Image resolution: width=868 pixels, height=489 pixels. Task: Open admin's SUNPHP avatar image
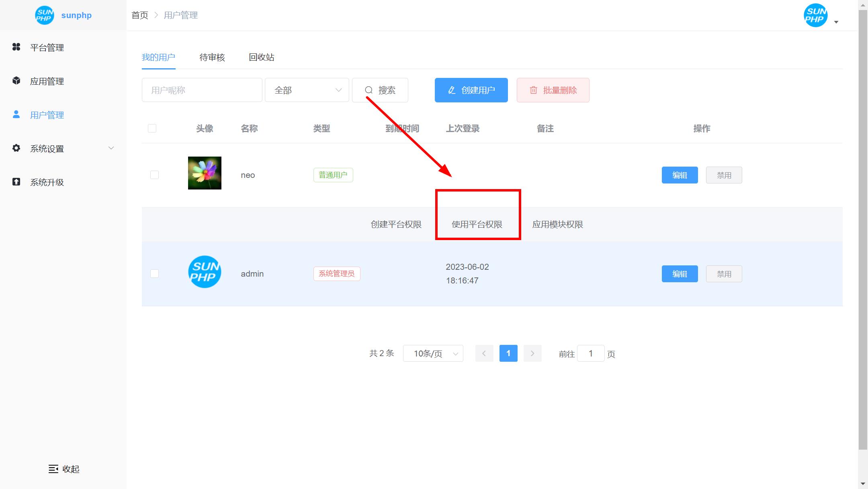(x=205, y=272)
